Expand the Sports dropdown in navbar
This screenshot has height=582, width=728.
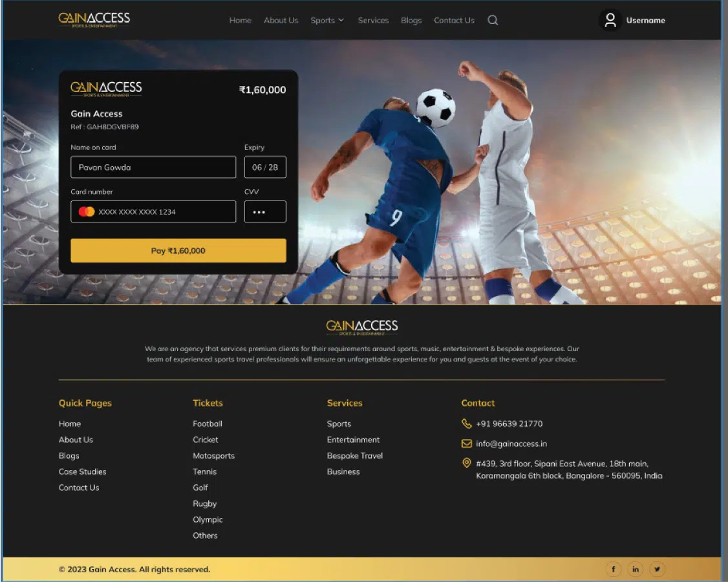[x=327, y=21]
